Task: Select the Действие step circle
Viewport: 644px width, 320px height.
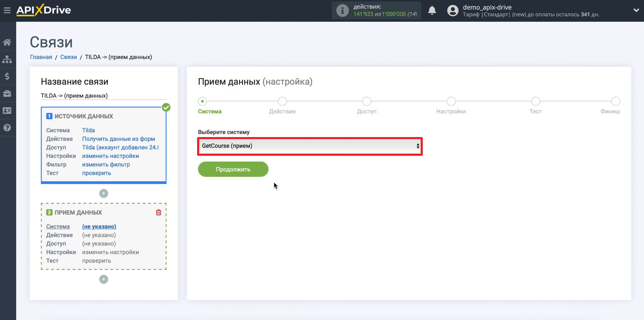Action: pyautogui.click(x=282, y=101)
